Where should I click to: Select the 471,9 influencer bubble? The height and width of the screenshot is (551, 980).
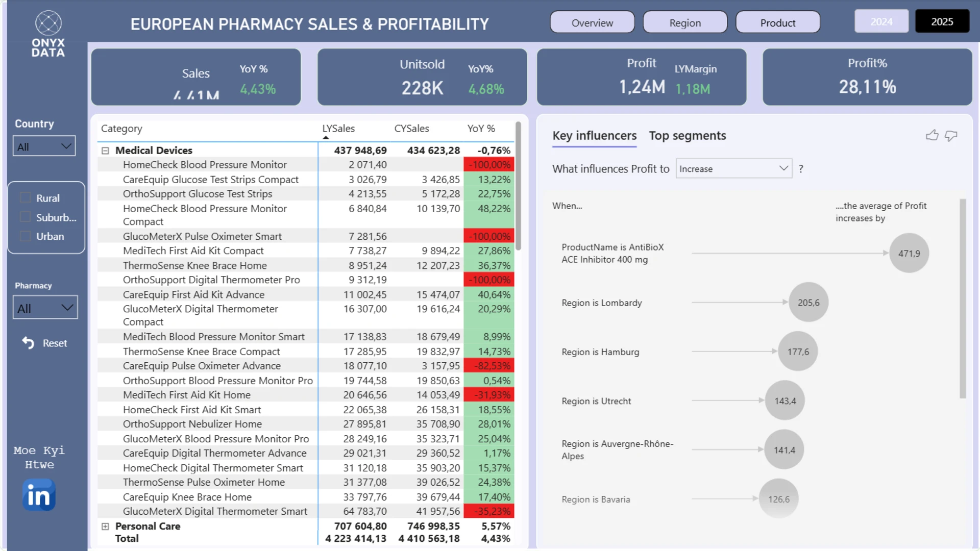click(909, 253)
